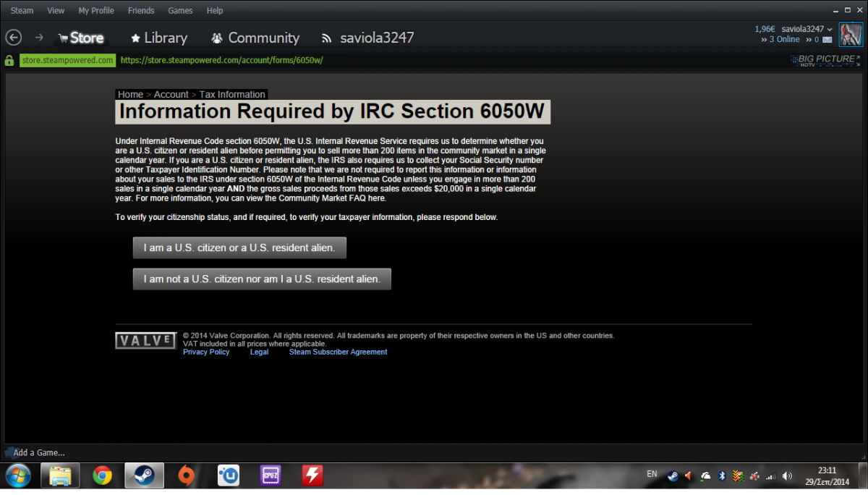Open the My Profile menu
868x495 pixels.
pyautogui.click(x=96, y=11)
